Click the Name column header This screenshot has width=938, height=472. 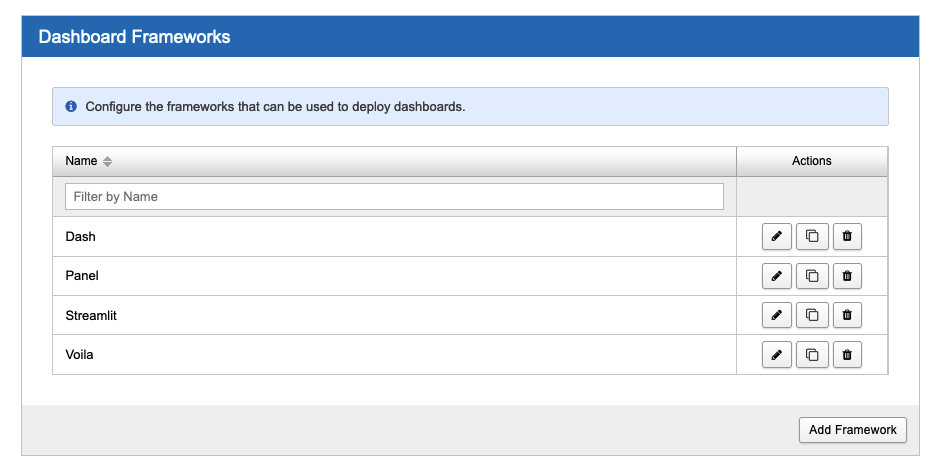(82, 161)
